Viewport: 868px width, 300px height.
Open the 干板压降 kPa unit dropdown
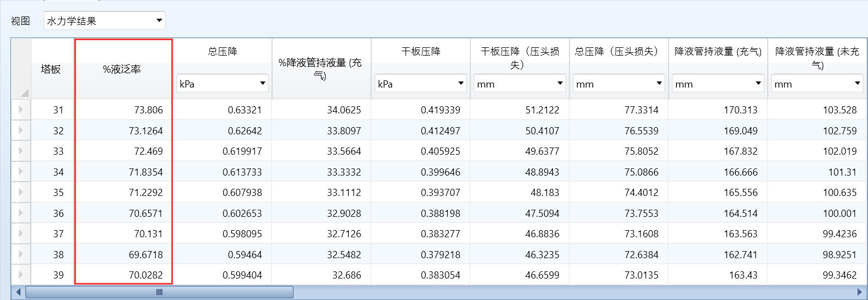pyautogui.click(x=421, y=84)
